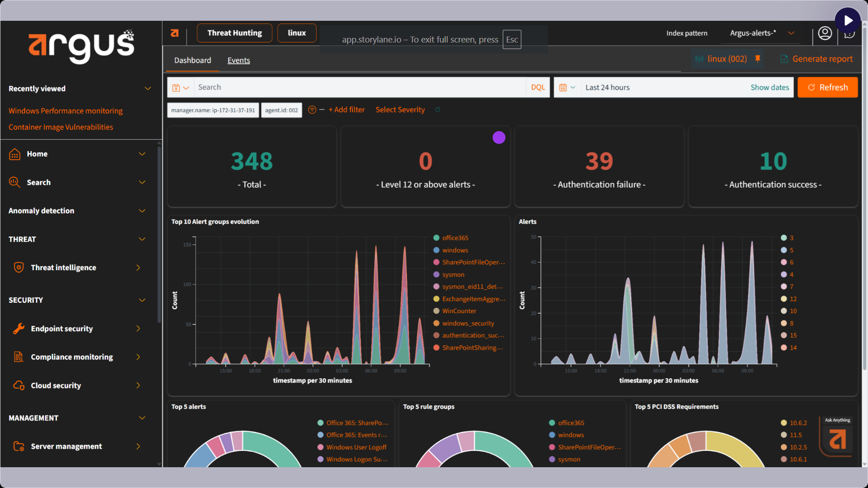This screenshot has width=868, height=488.
Task: Click the linux (002) agent selector
Action: click(x=727, y=59)
